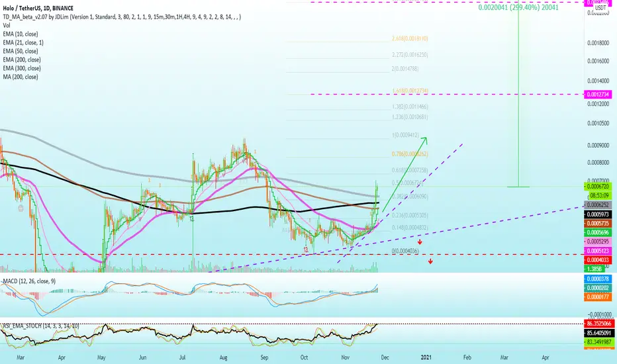Image resolution: width=617 pixels, height=364 pixels.
Task: Select the EMA (10, close) legend entry
Action: (x=21, y=34)
